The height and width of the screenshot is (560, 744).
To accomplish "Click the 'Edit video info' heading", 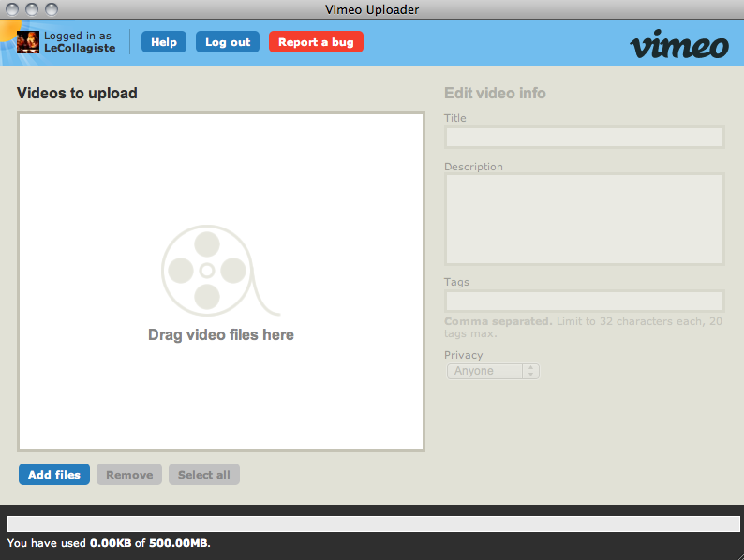I will click(495, 93).
